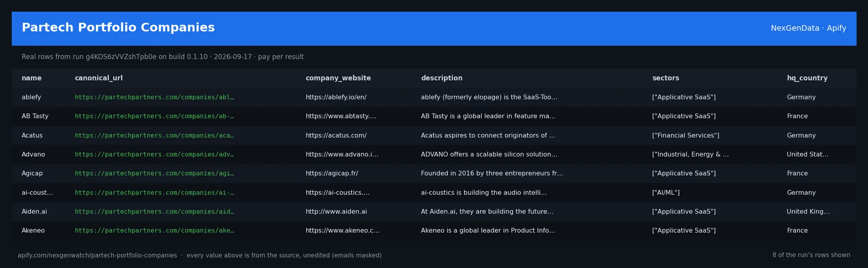Select the 'Agicap' name cell
Screen dimensions: 868x268
tap(32, 174)
